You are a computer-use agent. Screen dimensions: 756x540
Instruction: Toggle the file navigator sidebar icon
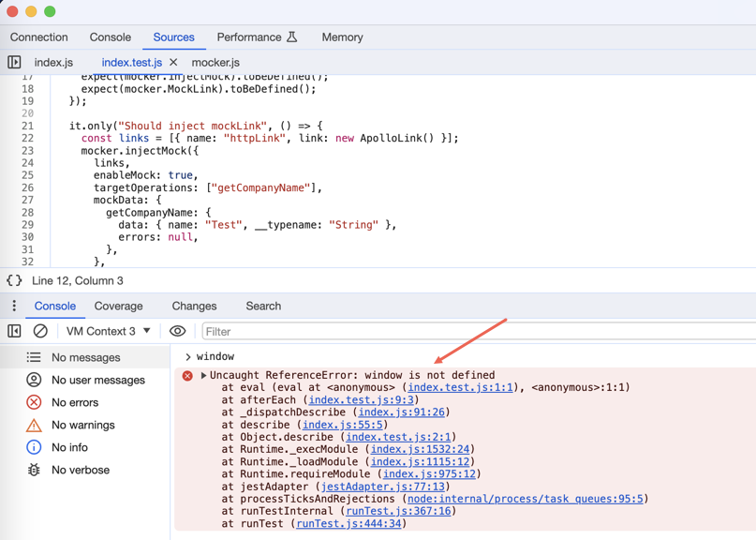click(x=14, y=62)
